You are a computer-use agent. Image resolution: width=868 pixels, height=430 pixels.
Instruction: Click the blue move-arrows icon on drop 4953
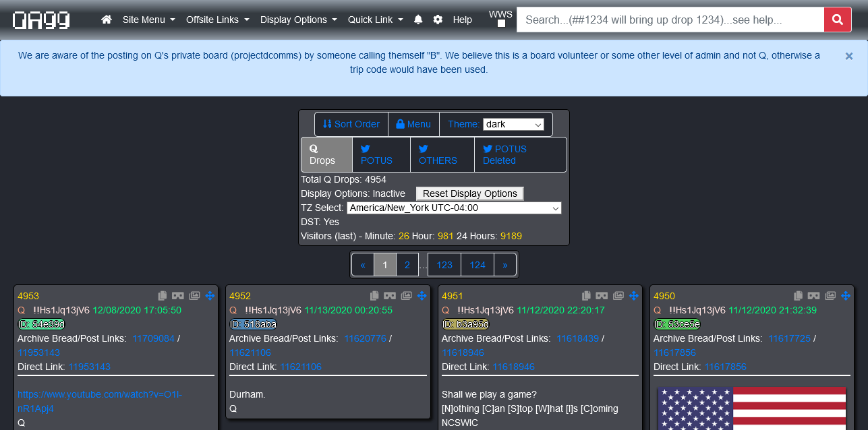pyautogui.click(x=210, y=296)
